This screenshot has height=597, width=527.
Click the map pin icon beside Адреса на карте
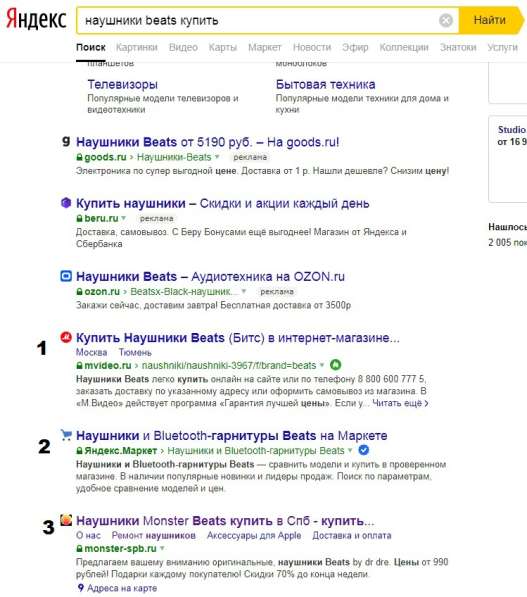pos(80,588)
